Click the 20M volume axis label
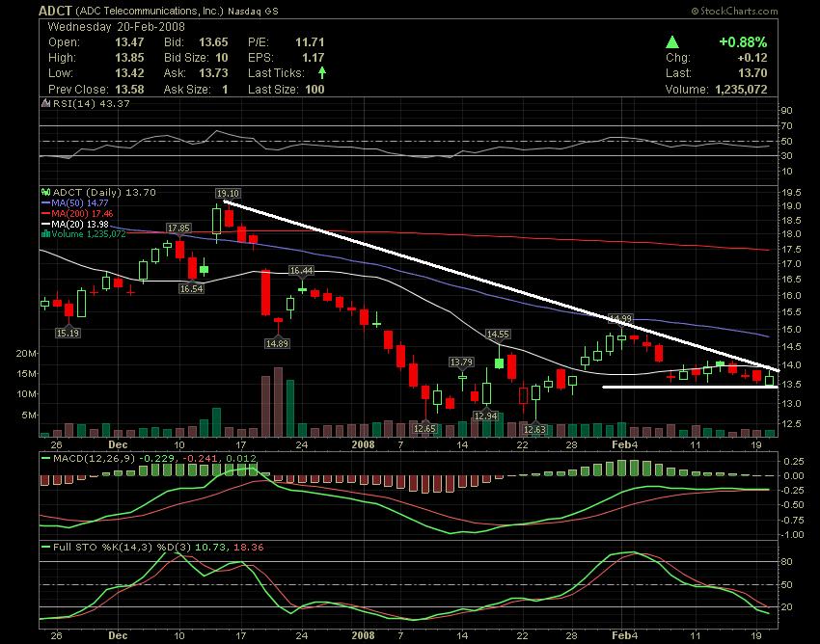 [27, 354]
